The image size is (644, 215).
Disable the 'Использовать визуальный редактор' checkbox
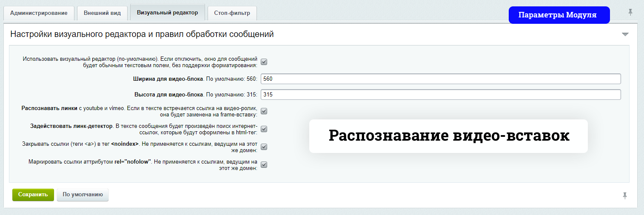(x=264, y=62)
